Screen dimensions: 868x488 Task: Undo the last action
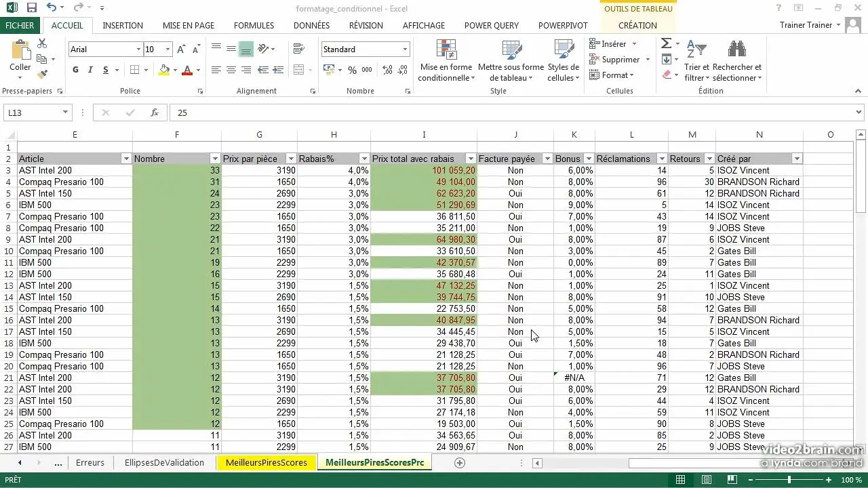click(52, 8)
